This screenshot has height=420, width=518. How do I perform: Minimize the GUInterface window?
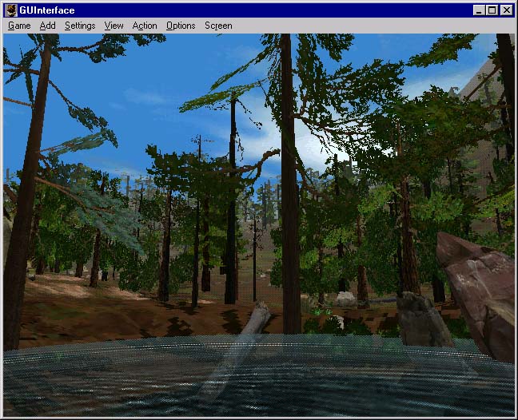click(x=478, y=10)
